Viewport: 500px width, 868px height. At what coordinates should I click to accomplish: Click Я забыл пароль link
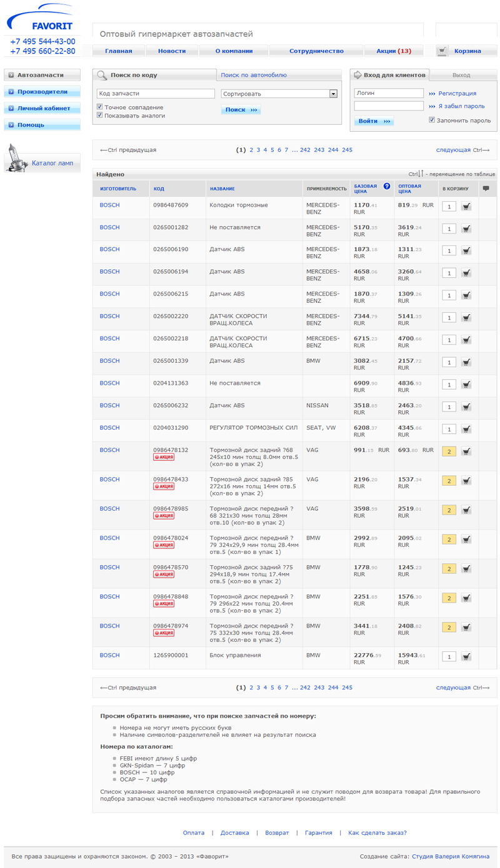(461, 106)
